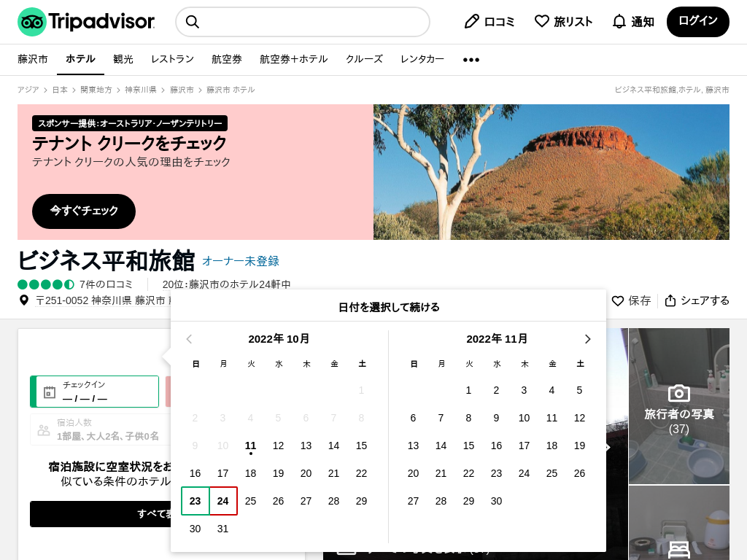Select October 23 in the calendar
The width and height of the screenshot is (747, 560).
(x=196, y=501)
